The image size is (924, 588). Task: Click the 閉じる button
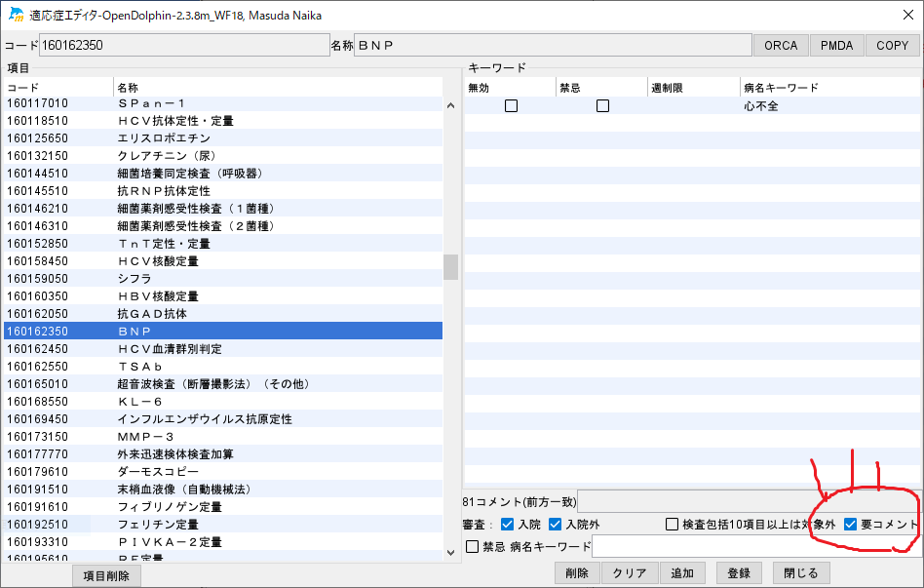[x=801, y=572]
